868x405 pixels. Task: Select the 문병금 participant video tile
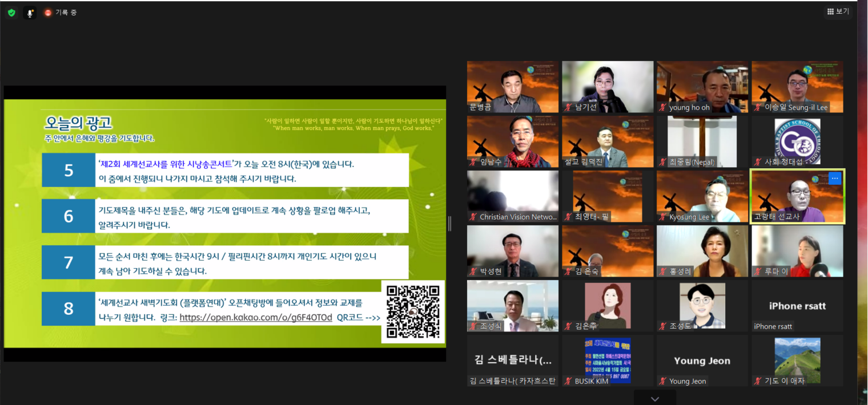pos(512,87)
